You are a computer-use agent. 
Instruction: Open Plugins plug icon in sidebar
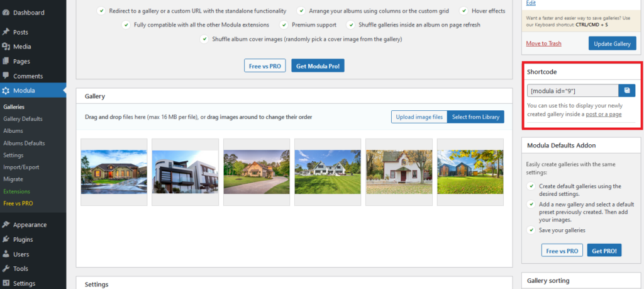click(x=6, y=239)
